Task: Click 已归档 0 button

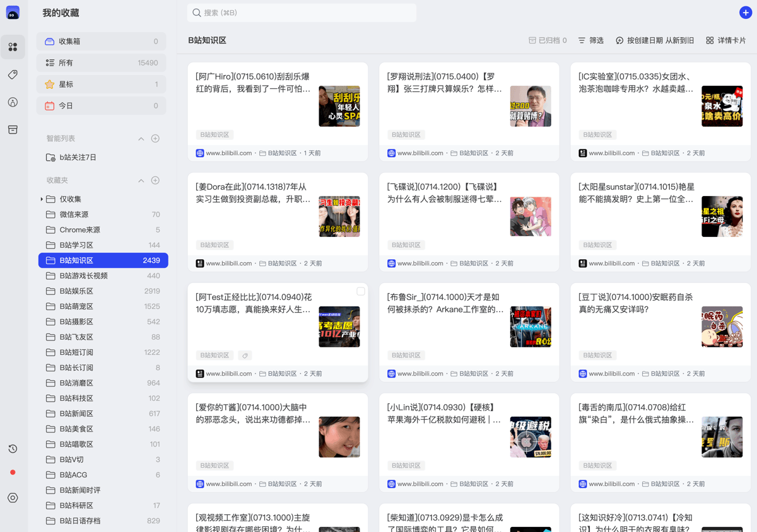Action: point(548,40)
